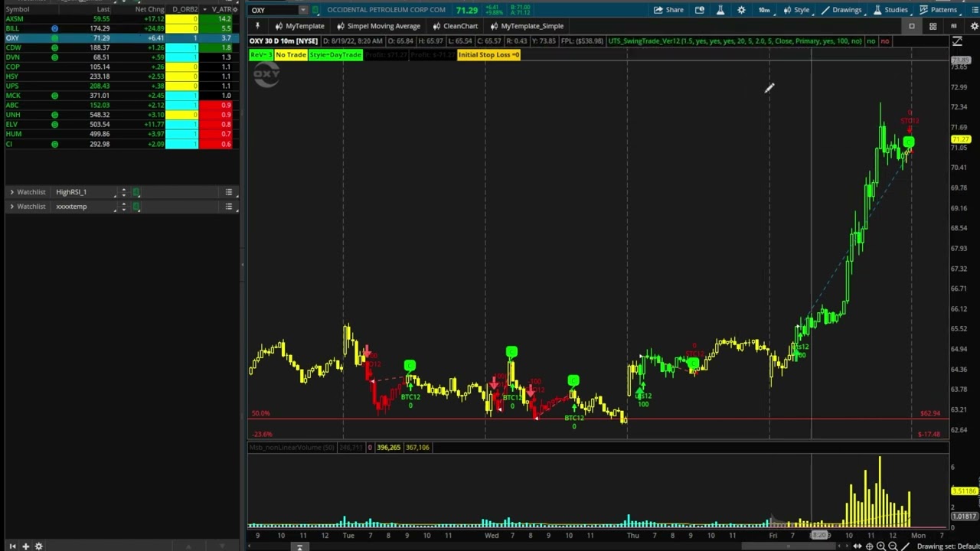Open the Share menu
Screen dimensions: 980x551
(x=668, y=10)
